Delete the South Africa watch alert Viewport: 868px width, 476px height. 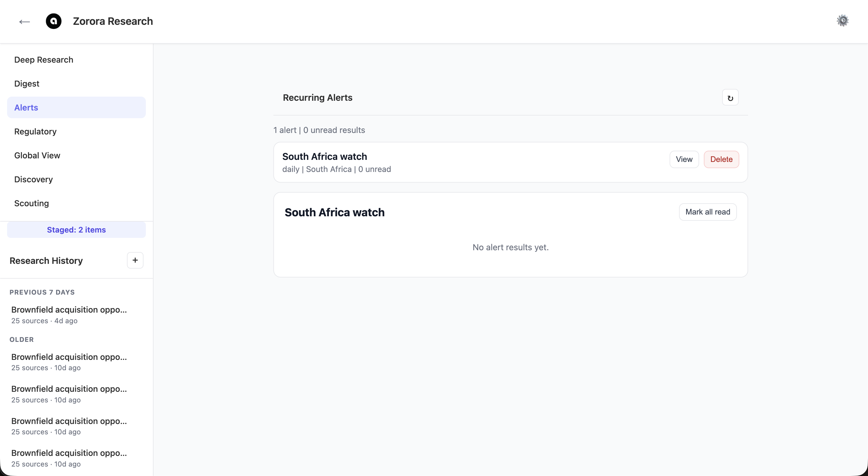[x=721, y=159]
